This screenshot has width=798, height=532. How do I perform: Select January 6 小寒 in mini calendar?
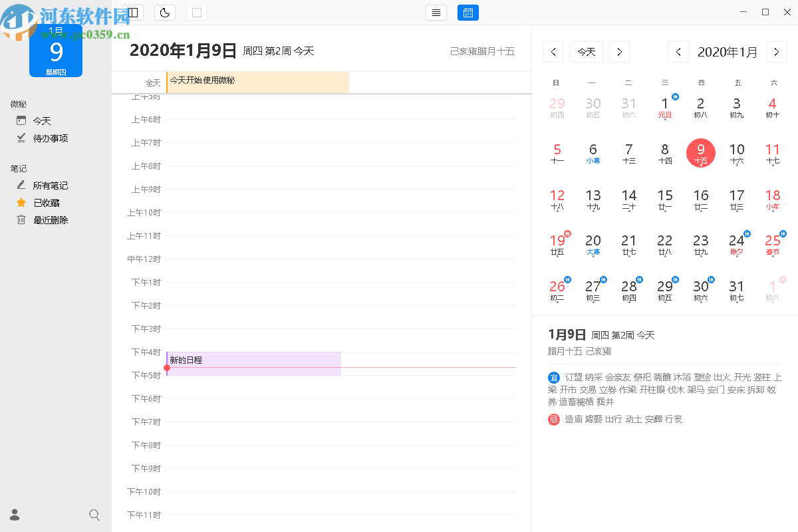click(x=593, y=153)
